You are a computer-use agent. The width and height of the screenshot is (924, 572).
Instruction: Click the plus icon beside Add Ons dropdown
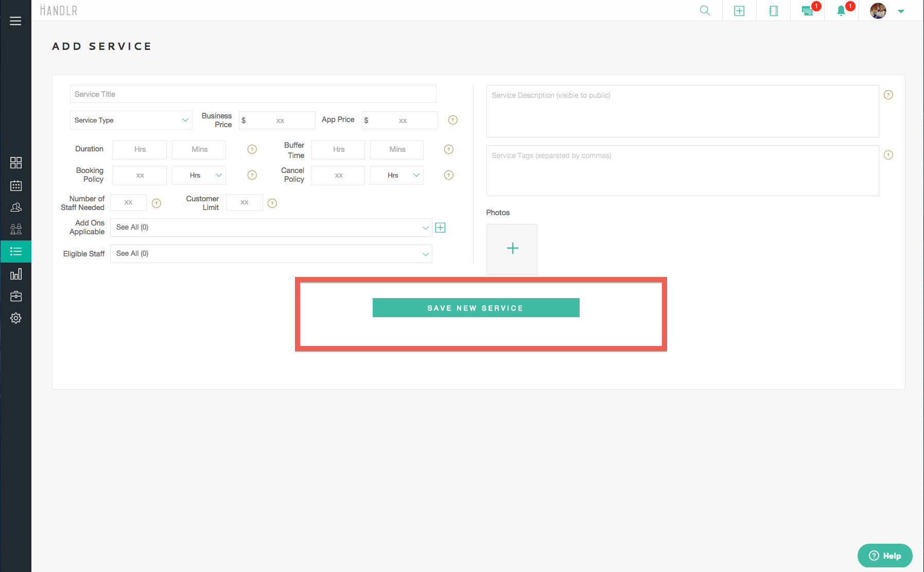pos(440,228)
